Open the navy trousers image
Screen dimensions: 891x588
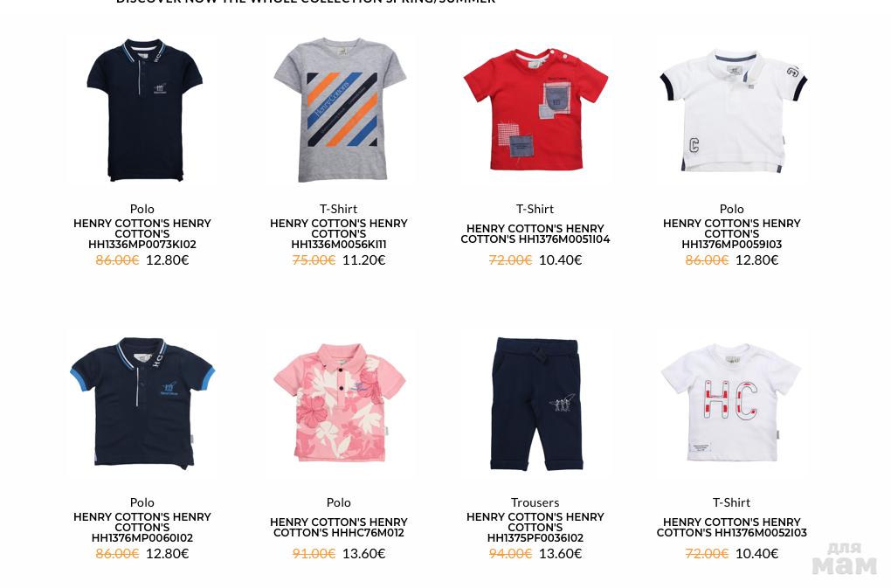[x=535, y=404]
